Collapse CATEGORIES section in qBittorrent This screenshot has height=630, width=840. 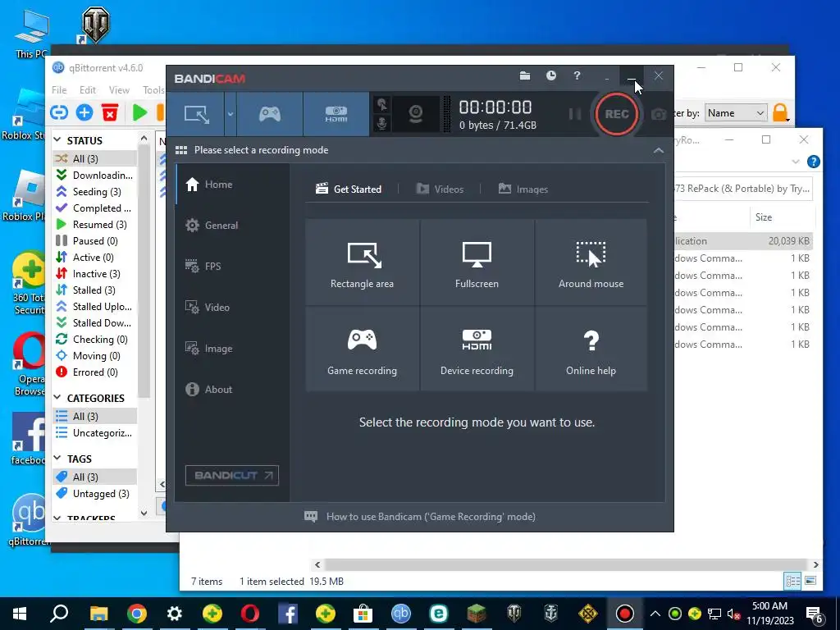tap(57, 398)
